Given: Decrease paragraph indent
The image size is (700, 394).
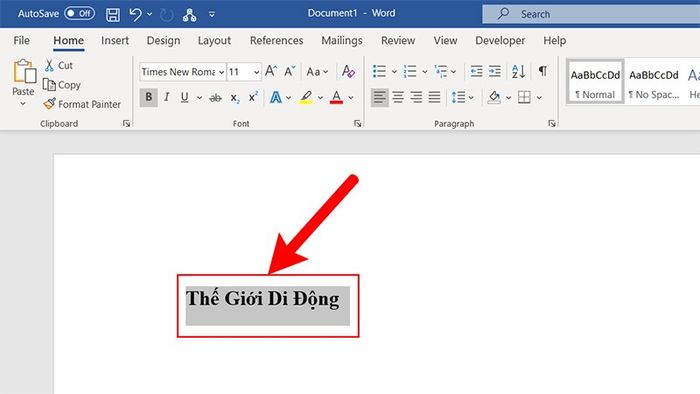Looking at the screenshot, I should (476, 71).
